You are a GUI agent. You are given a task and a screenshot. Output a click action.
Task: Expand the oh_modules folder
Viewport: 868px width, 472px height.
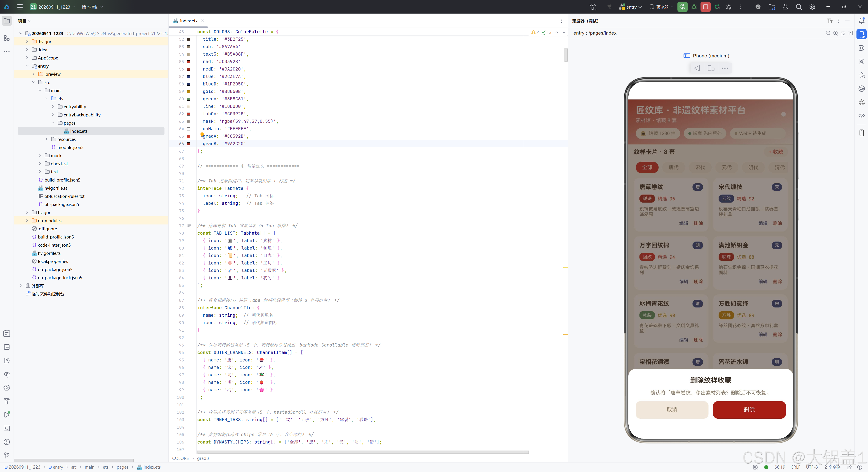[27, 221]
